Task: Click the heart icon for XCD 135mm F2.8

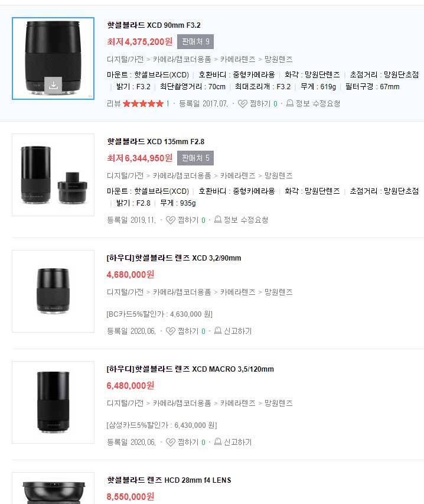Action: [171, 220]
